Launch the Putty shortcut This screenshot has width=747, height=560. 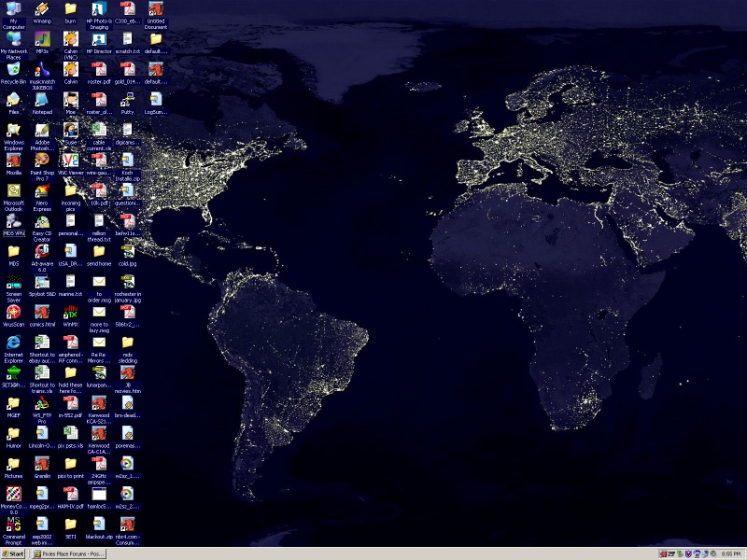tap(127, 100)
